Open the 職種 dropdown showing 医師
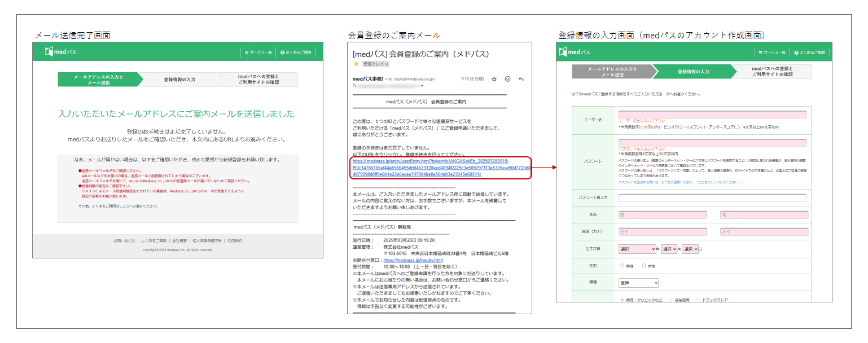868x343 pixels. pos(638,283)
